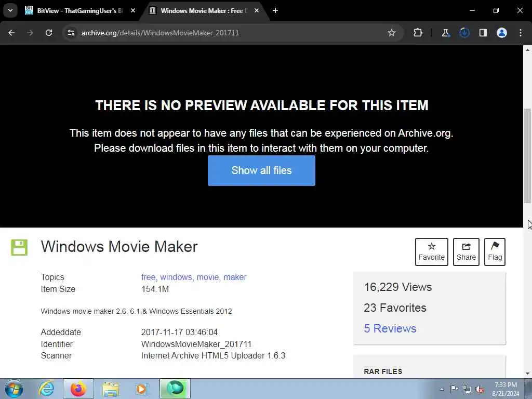Select the Windows Movie Maker archive tab
The image size is (532, 399).
click(204, 10)
